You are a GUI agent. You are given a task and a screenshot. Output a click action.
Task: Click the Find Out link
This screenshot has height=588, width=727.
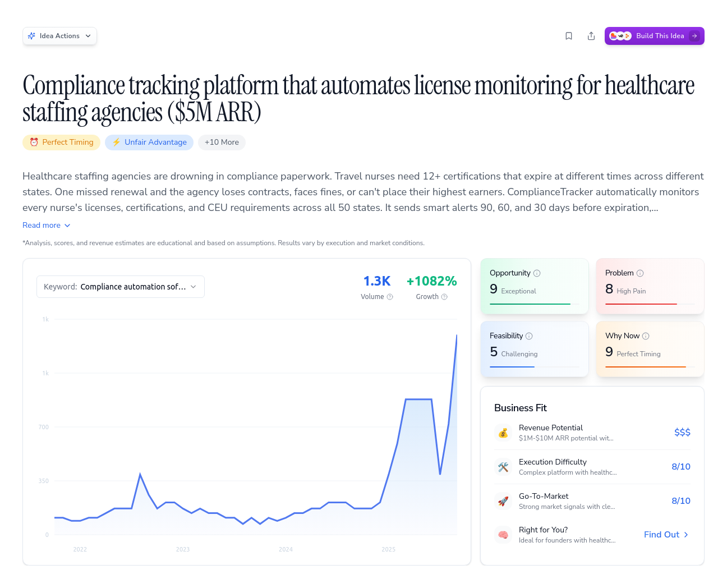pos(666,535)
